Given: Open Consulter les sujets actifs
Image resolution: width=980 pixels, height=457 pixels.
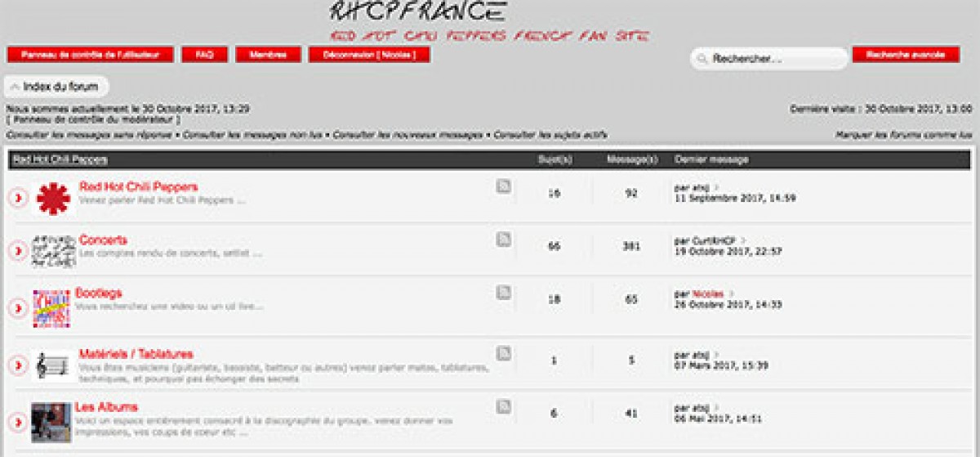Looking at the screenshot, I should tap(550, 134).
